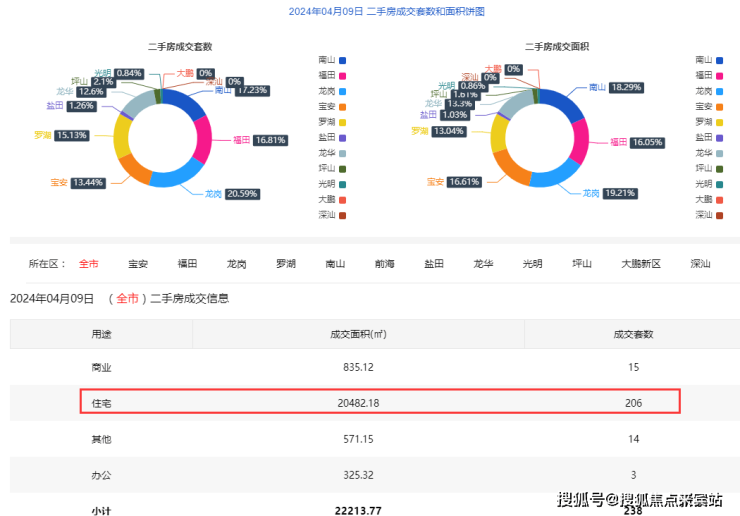This screenshot has width=740, height=516.
Task: Switch to 前海 district tab
Action: point(385,264)
